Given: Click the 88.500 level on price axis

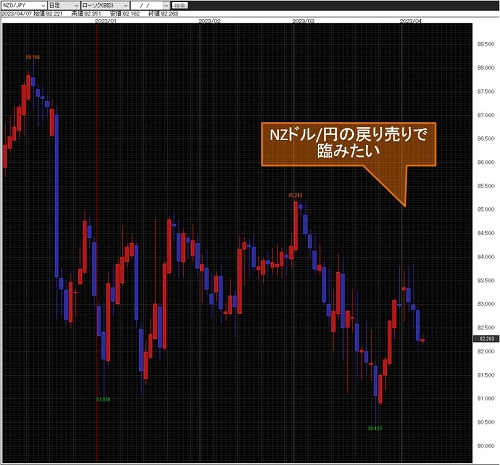Looking at the screenshot, I should tap(486, 44).
